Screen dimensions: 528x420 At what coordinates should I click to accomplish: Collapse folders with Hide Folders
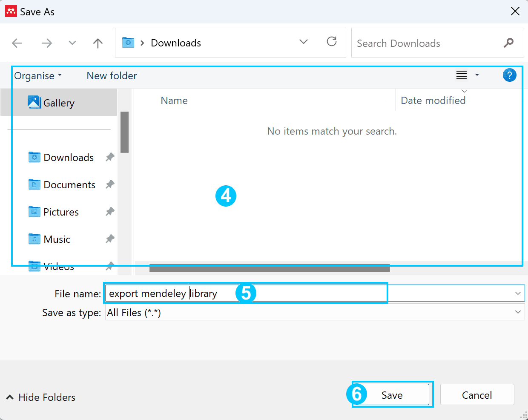click(x=41, y=397)
